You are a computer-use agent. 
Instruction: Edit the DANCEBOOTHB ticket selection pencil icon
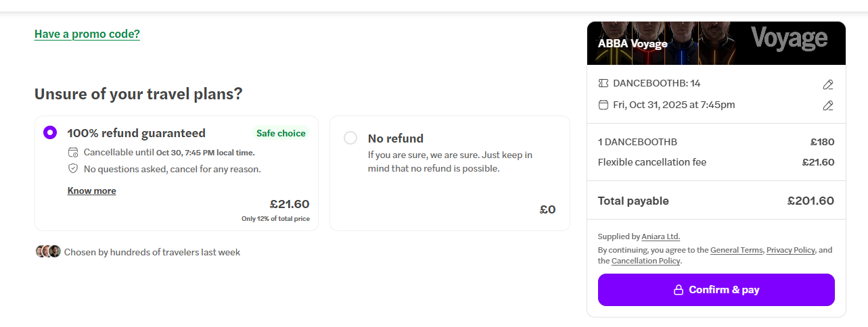tap(827, 84)
